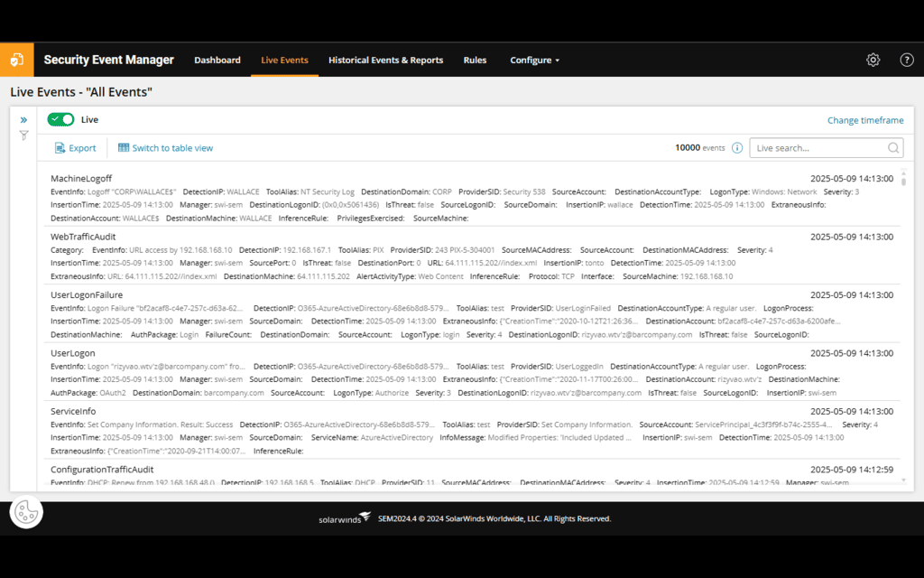Select the filter icon in the left sidebar
This screenshot has height=578, width=924.
23,135
